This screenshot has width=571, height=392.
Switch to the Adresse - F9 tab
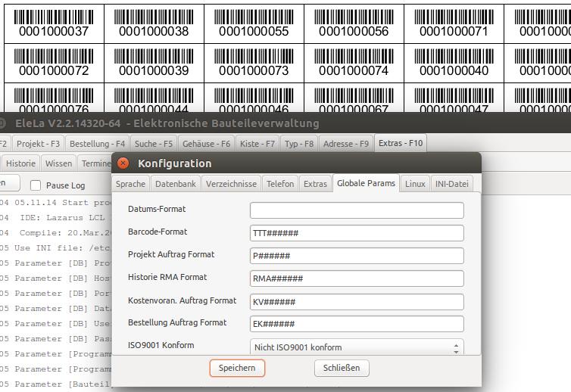tap(346, 144)
